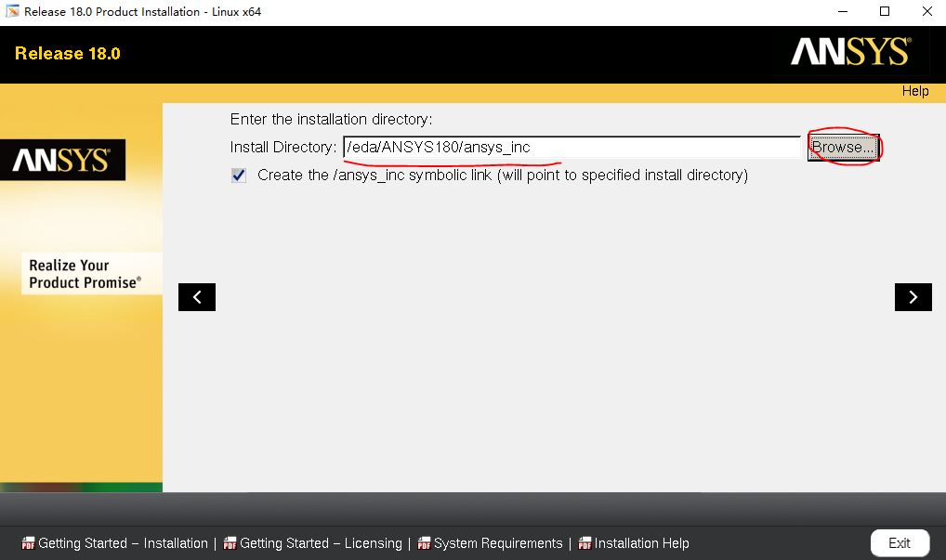
Task: Uncheck the create /ansys_inc symbolic link checkbox
Action: coord(239,176)
